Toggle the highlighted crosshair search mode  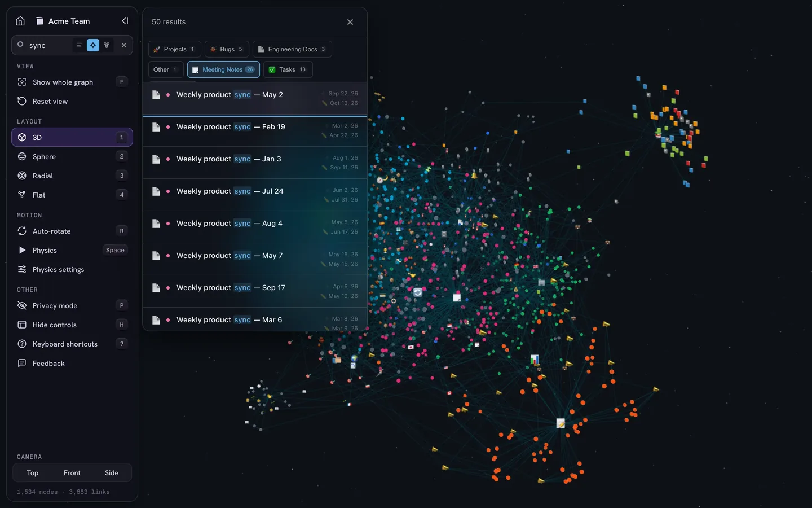click(x=93, y=45)
